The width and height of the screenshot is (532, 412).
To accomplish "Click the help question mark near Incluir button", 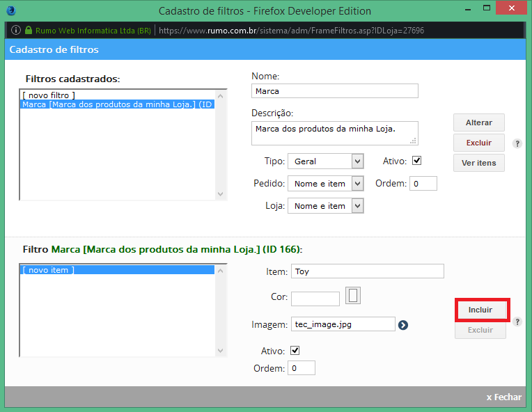I will pyautogui.click(x=517, y=322).
